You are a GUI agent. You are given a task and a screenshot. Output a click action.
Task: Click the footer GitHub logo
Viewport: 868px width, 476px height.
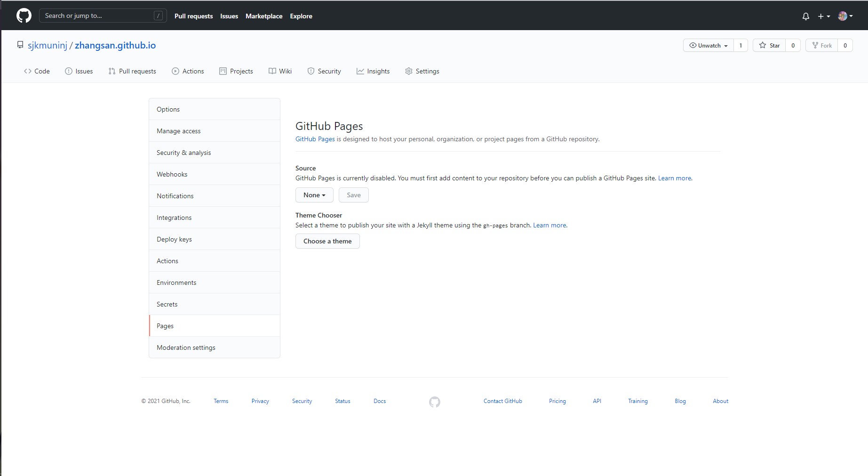pyautogui.click(x=435, y=402)
